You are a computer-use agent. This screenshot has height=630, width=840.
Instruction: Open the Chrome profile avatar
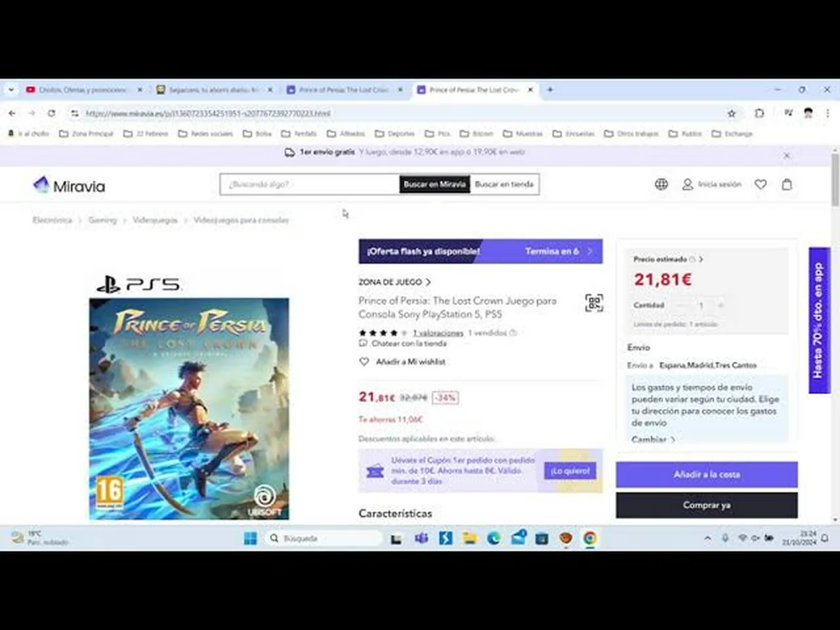[x=808, y=114]
